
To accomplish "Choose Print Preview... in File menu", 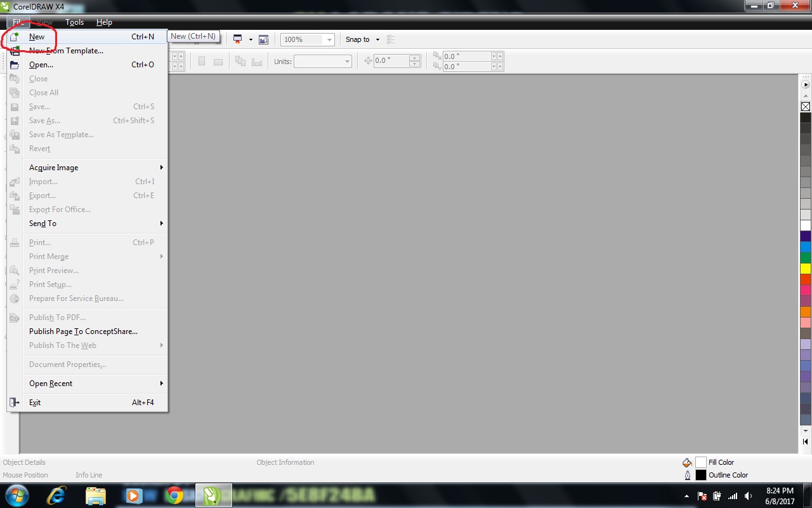I will (87, 271).
